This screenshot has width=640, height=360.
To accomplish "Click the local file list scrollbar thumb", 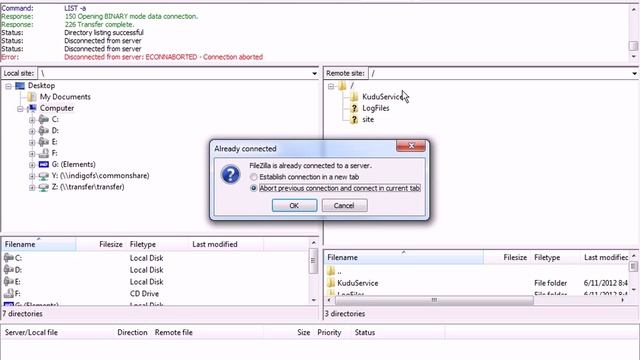I will 313,261.
